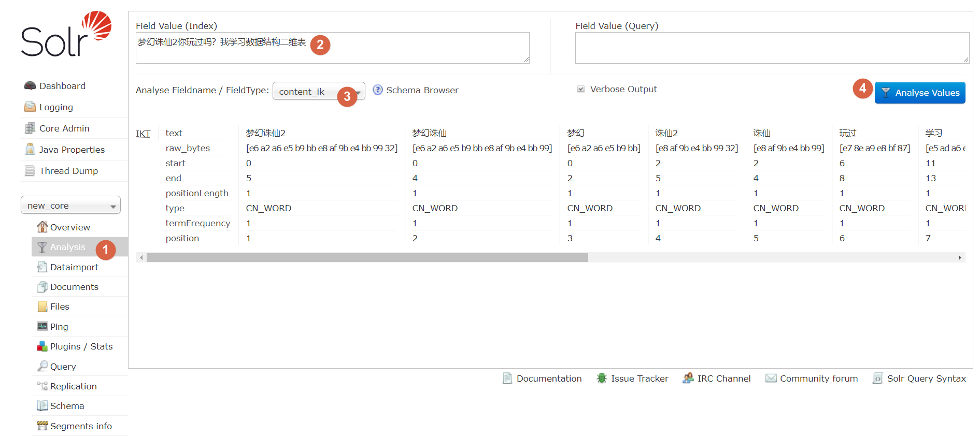Click the Analysis funnel icon
Image resolution: width=980 pixels, height=437 pixels.
(x=42, y=247)
